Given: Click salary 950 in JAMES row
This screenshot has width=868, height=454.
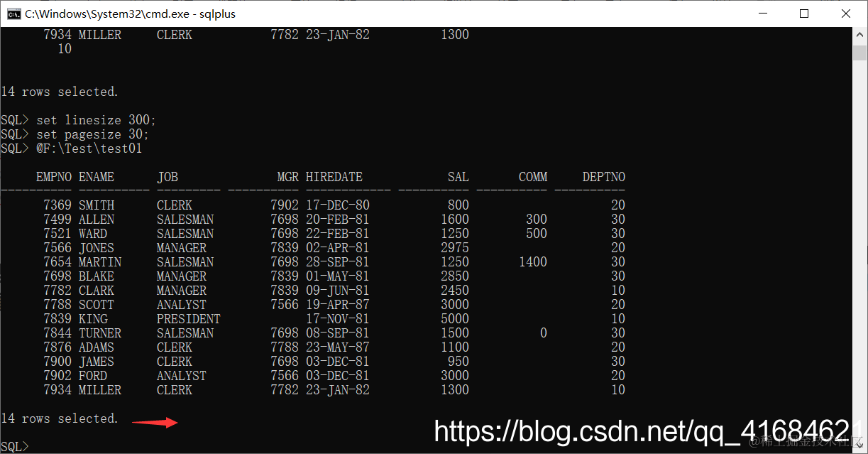Looking at the screenshot, I should 458,362.
